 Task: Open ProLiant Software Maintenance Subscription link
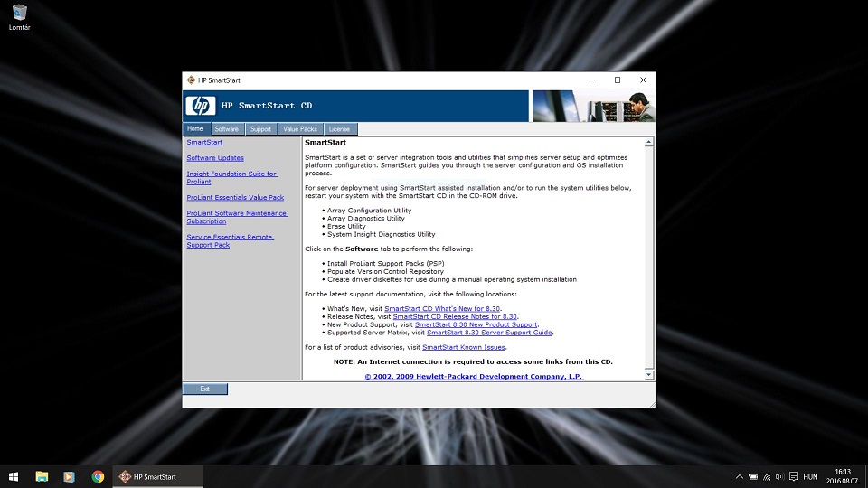[237, 217]
